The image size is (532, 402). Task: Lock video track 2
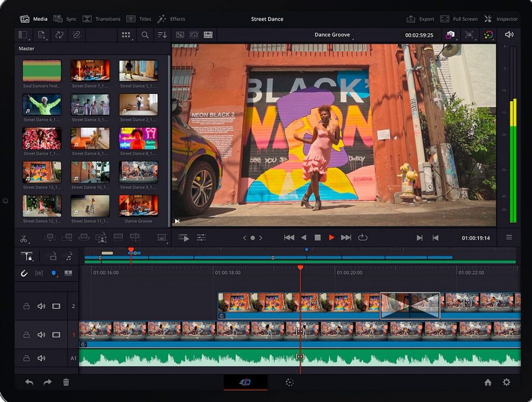point(26,306)
